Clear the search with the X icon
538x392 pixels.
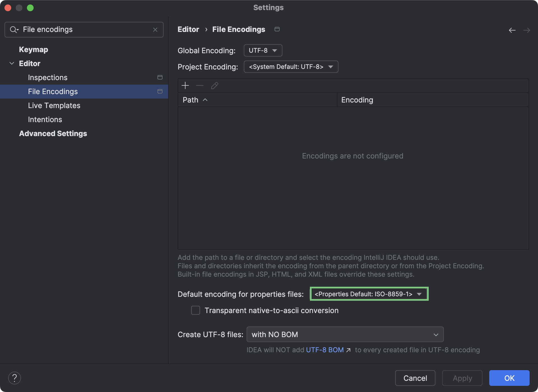tap(155, 29)
